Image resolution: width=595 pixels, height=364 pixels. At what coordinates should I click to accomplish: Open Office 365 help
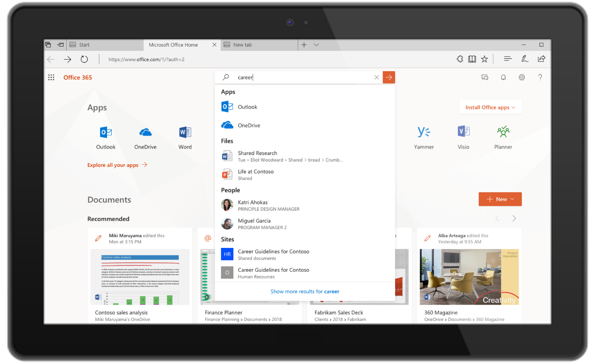click(540, 77)
